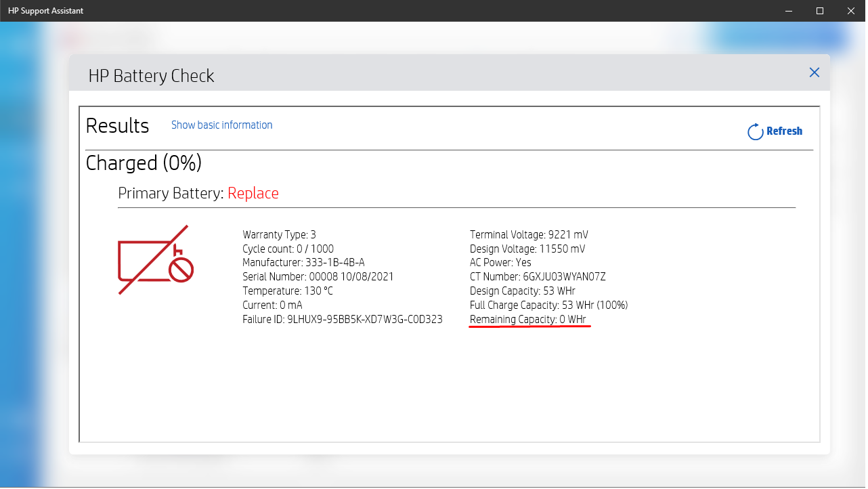Select the CT Number value
This screenshot has height=489, width=868.
pyautogui.click(x=538, y=276)
